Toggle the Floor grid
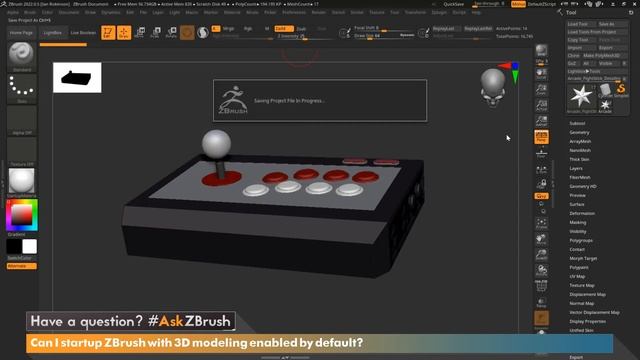 point(541,153)
